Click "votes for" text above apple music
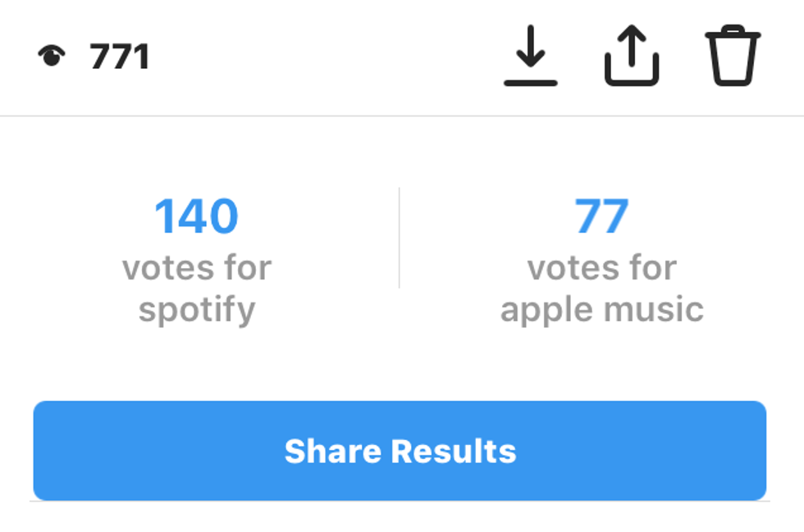The width and height of the screenshot is (804, 532). (601, 268)
